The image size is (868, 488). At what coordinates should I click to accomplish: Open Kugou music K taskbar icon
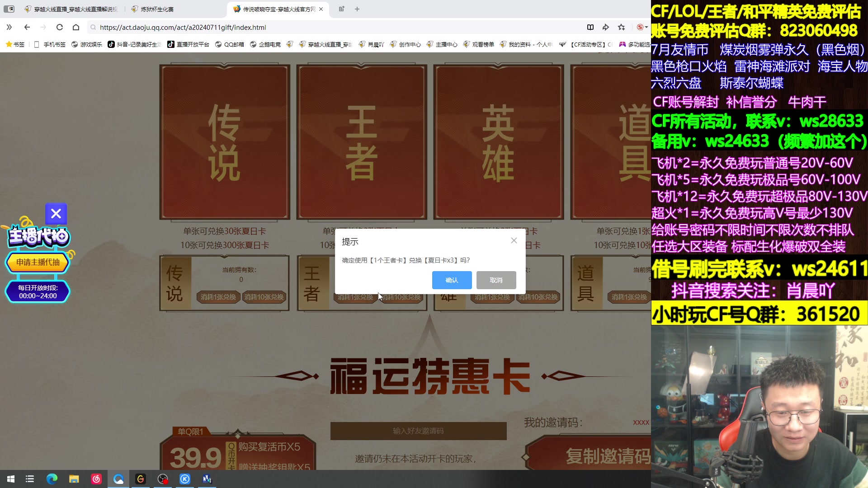point(185,479)
